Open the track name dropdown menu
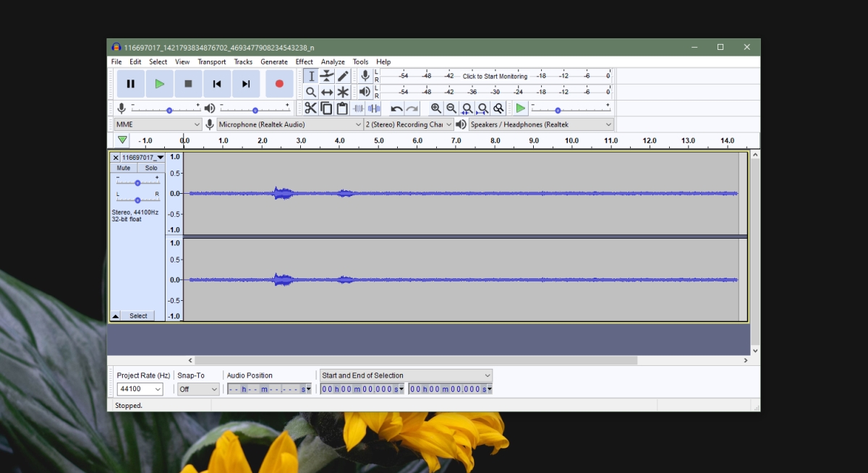The width and height of the screenshot is (868, 473). pyautogui.click(x=142, y=158)
